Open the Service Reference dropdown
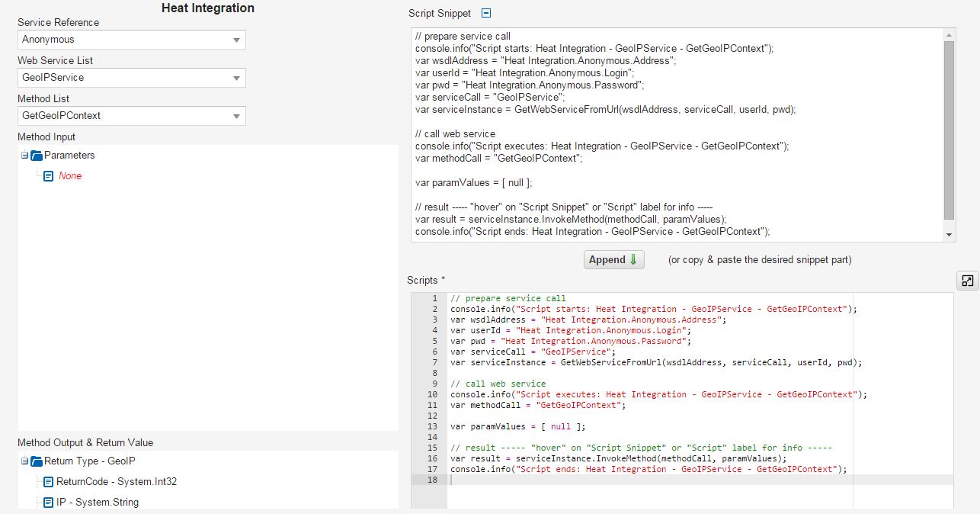 (x=131, y=40)
